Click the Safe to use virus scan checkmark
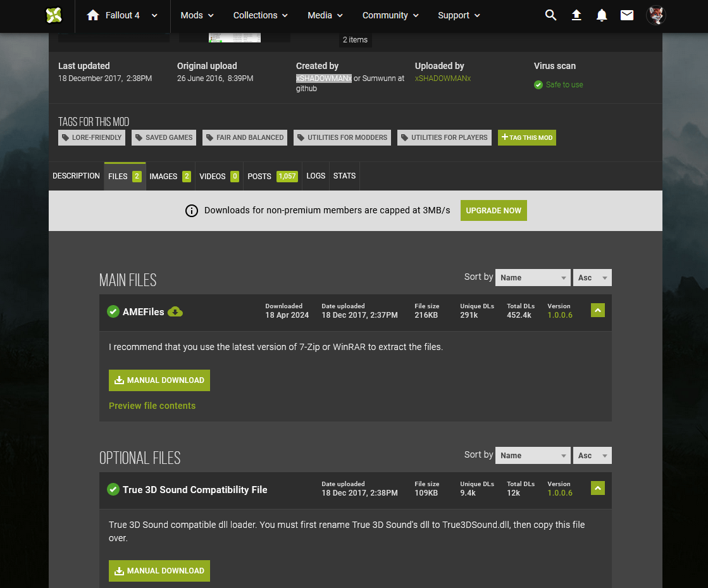 538,85
